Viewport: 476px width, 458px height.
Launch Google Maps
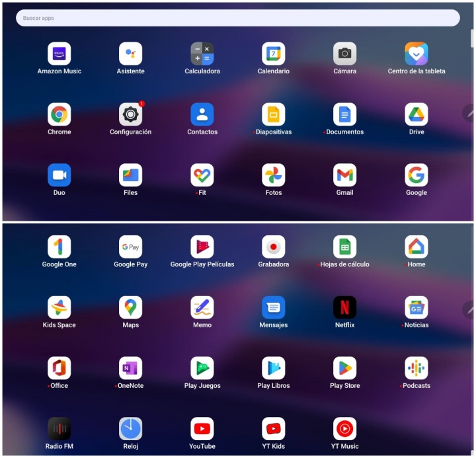pyautogui.click(x=130, y=307)
